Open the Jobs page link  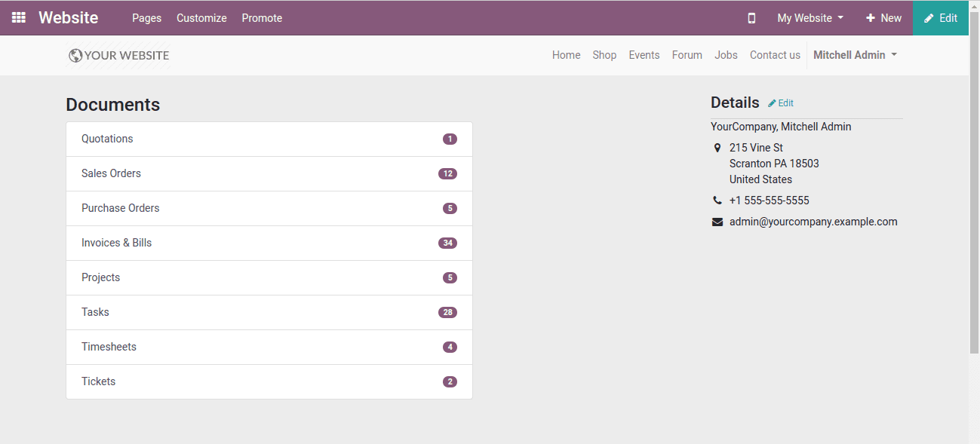pos(727,55)
